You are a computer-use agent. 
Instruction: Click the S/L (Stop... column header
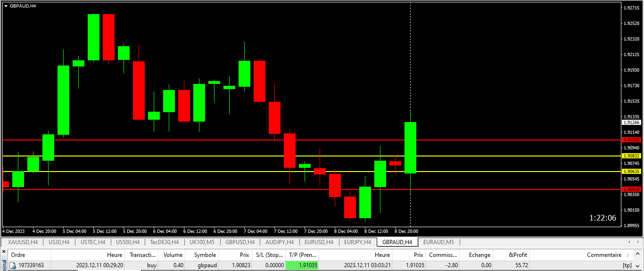click(269, 255)
